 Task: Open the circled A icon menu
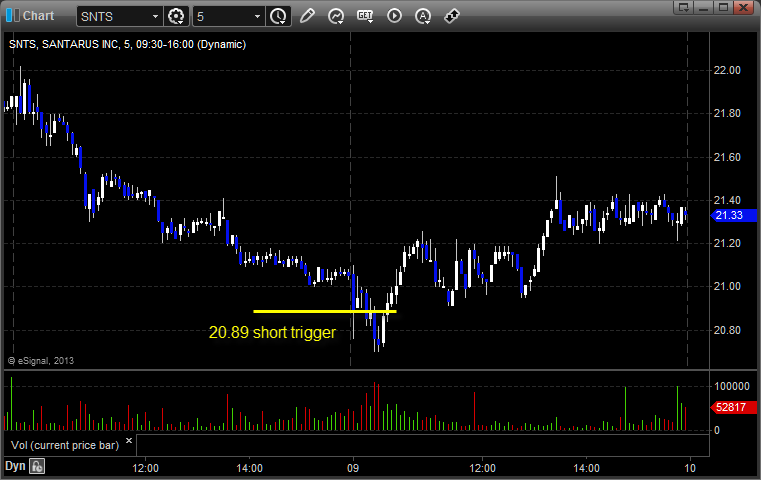(x=423, y=16)
